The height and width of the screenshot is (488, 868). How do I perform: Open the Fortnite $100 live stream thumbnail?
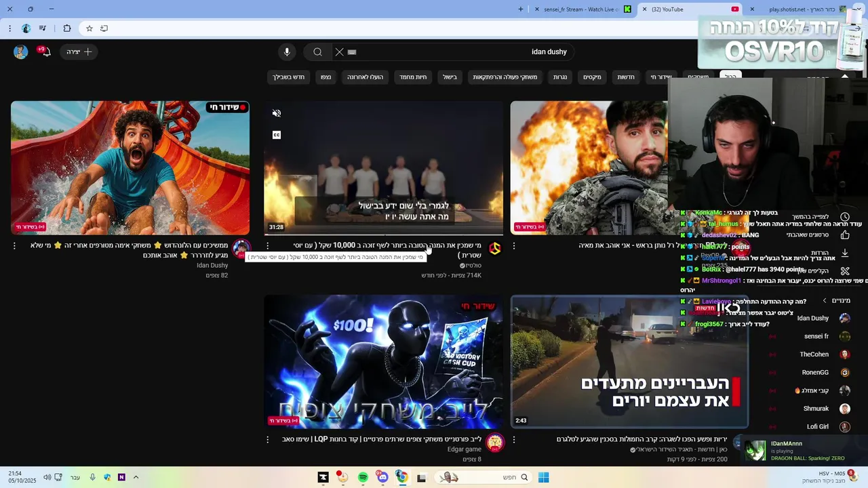click(384, 361)
